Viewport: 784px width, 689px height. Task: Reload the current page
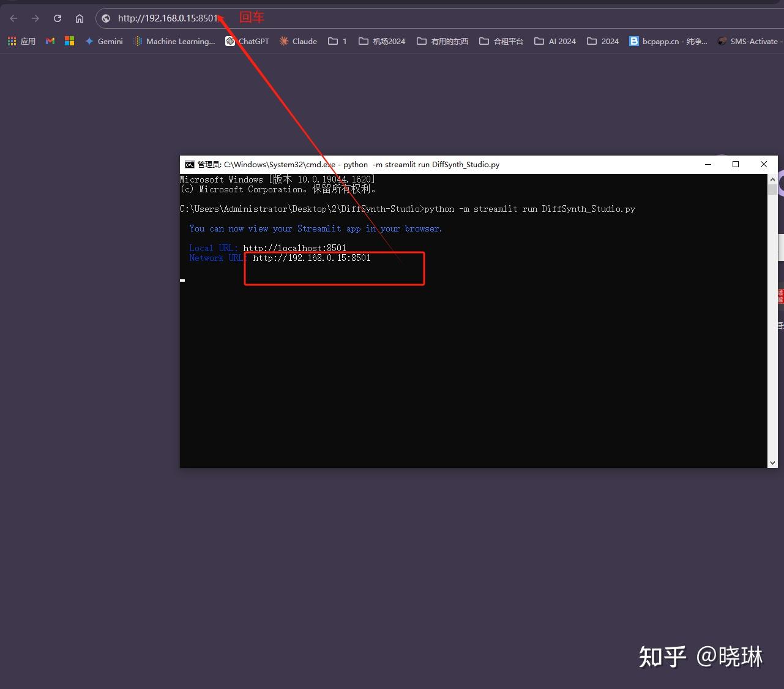57,18
